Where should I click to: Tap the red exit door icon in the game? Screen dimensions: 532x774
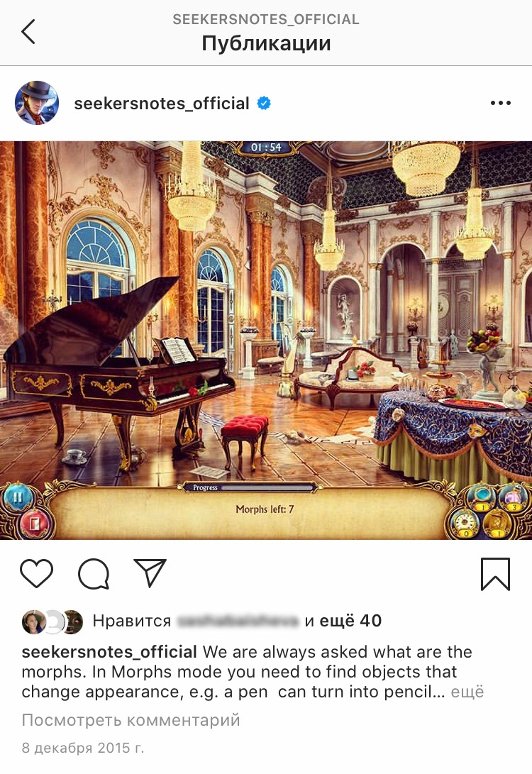[x=35, y=524]
